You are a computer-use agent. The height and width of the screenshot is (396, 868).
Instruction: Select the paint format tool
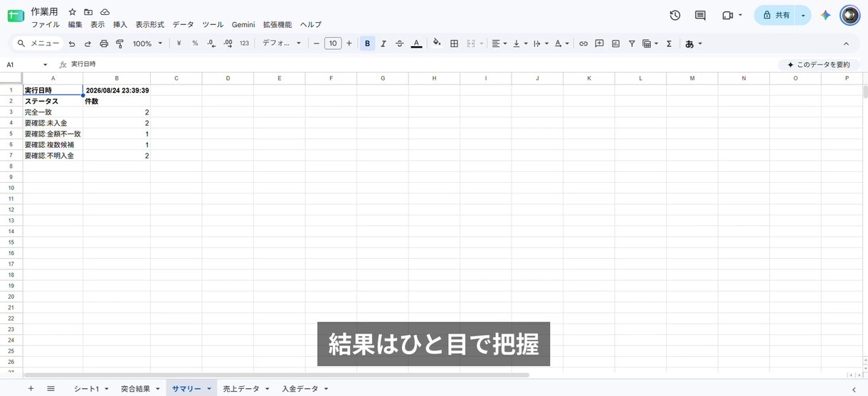coord(120,44)
